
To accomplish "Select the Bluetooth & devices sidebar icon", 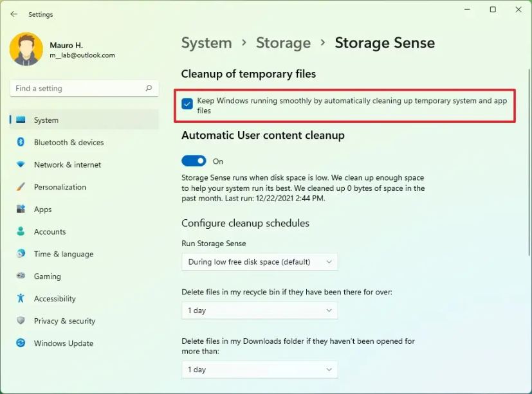I will tap(21, 142).
